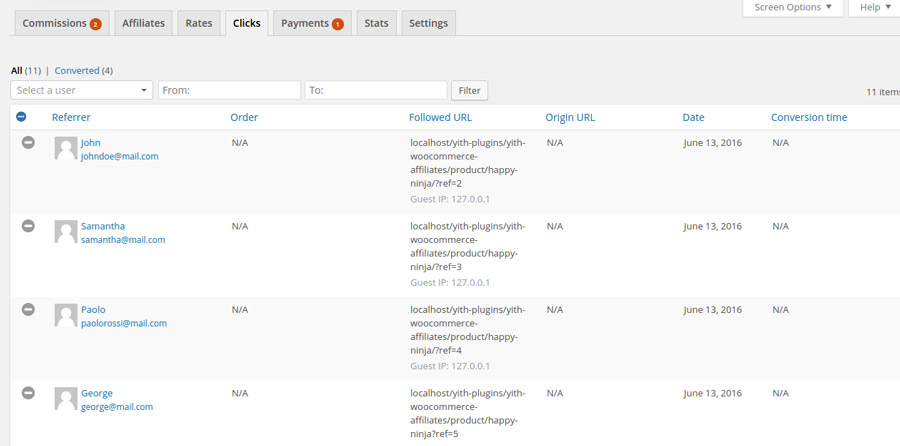Click the minus icon in Samantha's row
The height and width of the screenshot is (446, 900).
[x=28, y=226]
